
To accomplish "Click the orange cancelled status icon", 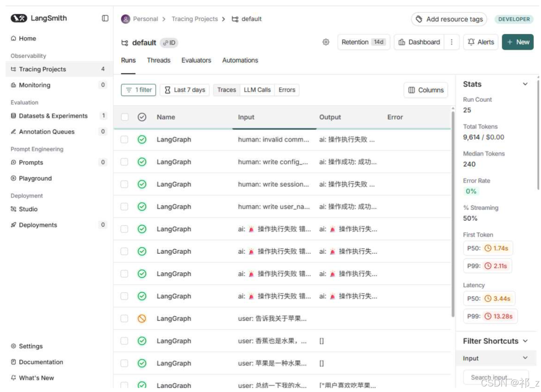I will pos(142,319).
